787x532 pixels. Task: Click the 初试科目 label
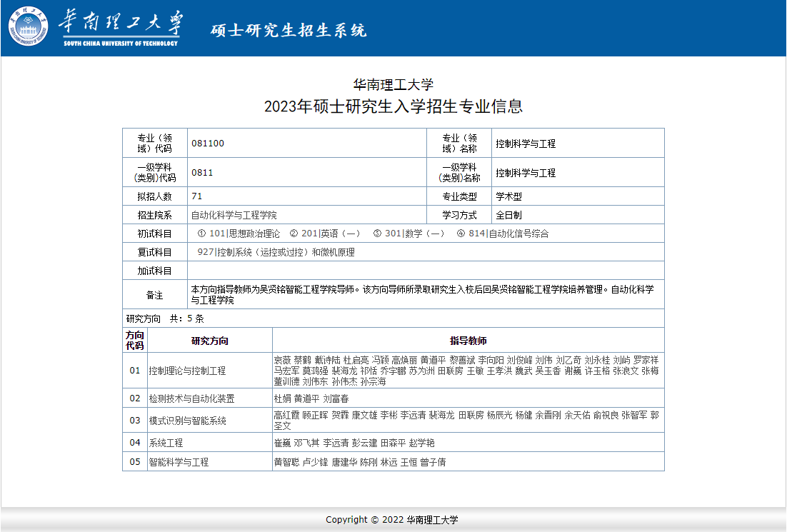[154, 234]
